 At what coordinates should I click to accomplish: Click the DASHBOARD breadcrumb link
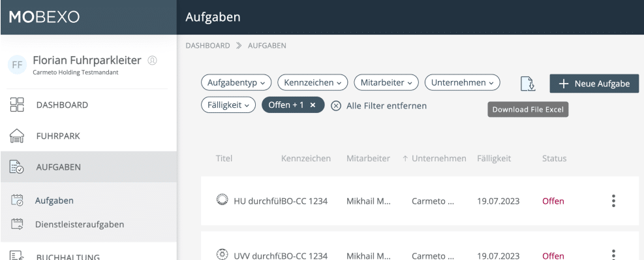[x=208, y=46]
